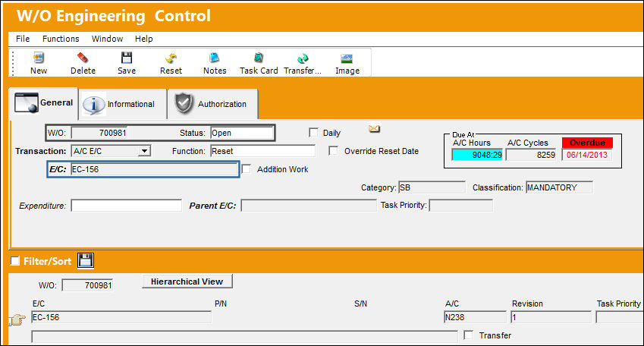Click the New toolbar icon
Image resolution: width=644 pixels, height=346 pixels.
click(39, 58)
